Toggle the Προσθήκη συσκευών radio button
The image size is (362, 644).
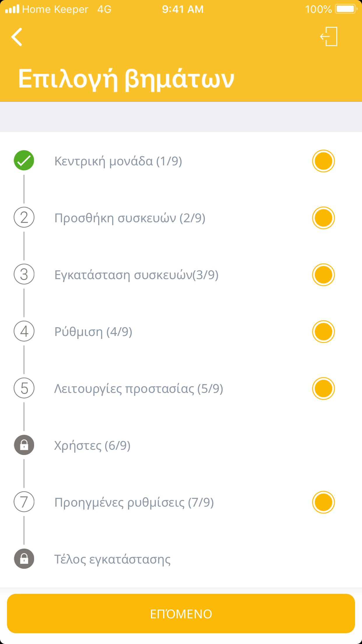323,218
